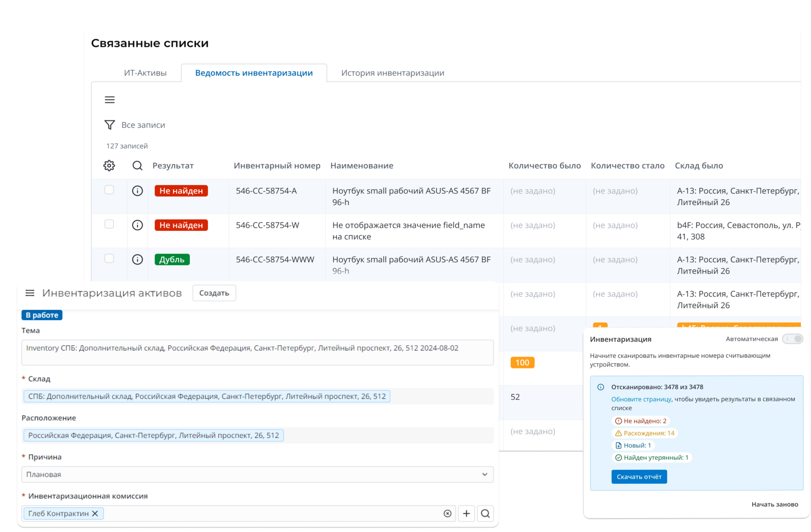
Task: Select checkbox for row 546-CC-58754-W
Action: point(109,224)
